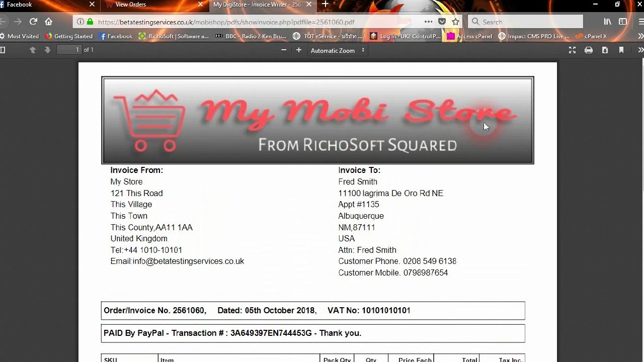This screenshot has height=362, width=644.
Task: Minimize the browser window
Action: 596,4
